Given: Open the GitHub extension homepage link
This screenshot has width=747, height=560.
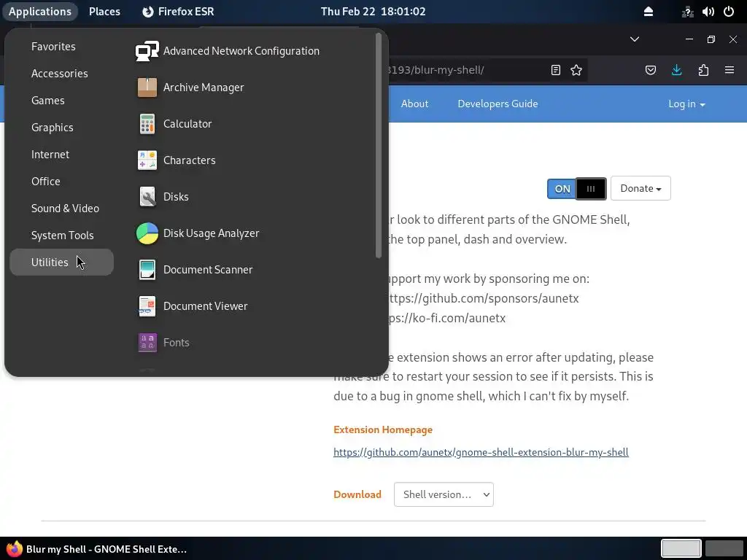Looking at the screenshot, I should pos(481,452).
